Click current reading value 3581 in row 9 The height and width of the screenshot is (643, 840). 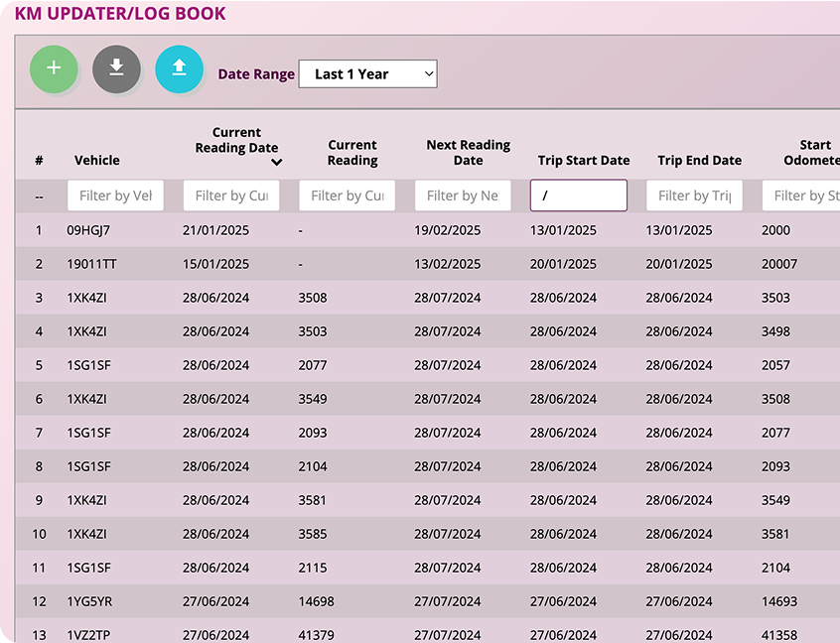(312, 500)
